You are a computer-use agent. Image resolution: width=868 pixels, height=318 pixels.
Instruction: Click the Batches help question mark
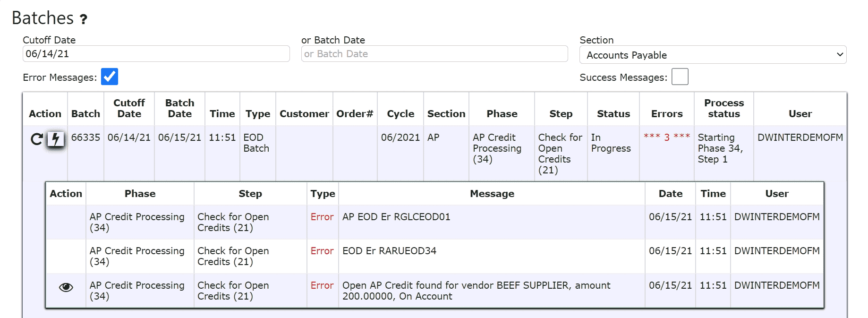pyautogui.click(x=84, y=19)
